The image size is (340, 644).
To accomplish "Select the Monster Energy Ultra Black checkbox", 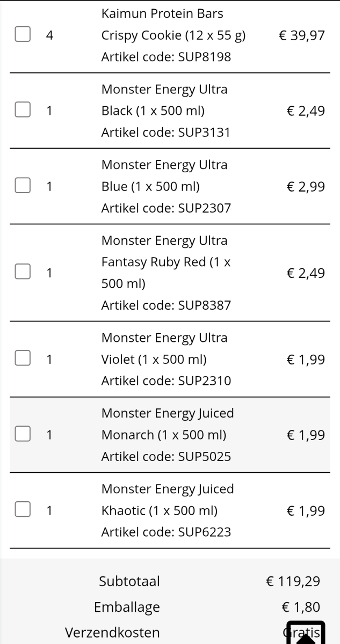I will [22, 110].
